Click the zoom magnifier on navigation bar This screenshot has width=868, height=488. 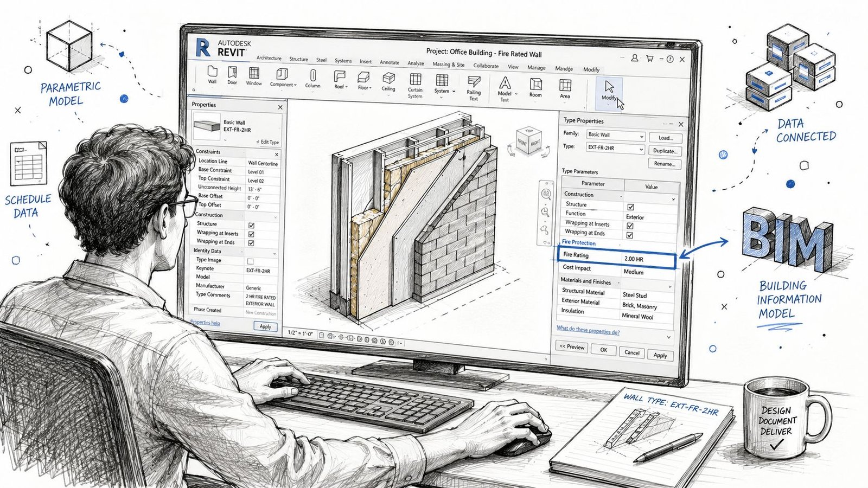point(546,212)
